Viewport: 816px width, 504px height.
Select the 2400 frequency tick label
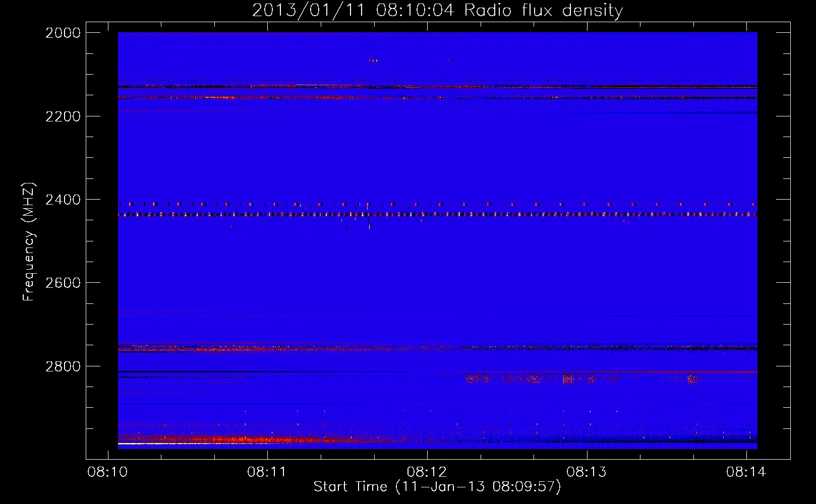(x=63, y=200)
